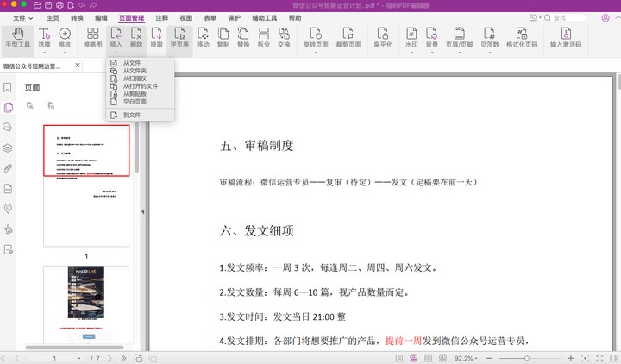The height and width of the screenshot is (364, 621).
Task: Click the zoom in plus button
Action: click(571, 358)
